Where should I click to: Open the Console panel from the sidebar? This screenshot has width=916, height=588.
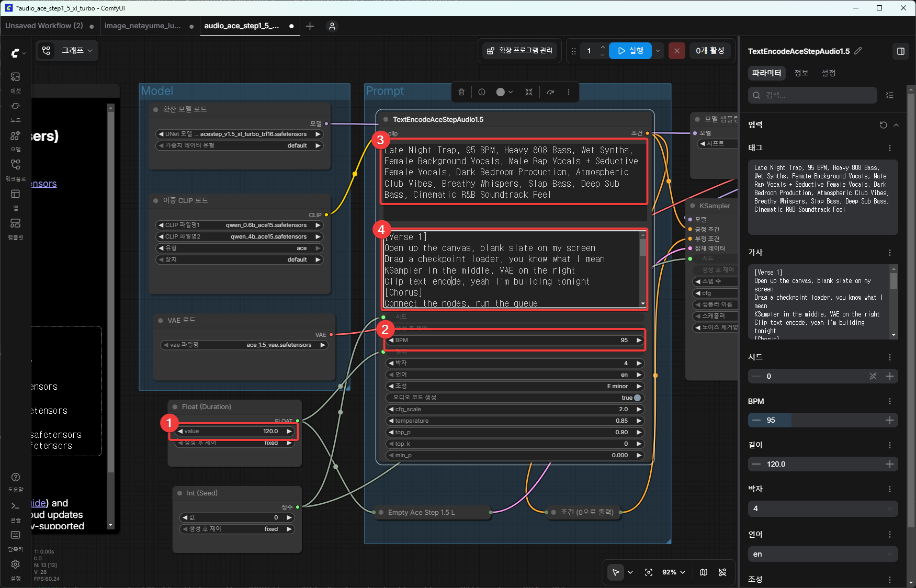tap(16, 511)
